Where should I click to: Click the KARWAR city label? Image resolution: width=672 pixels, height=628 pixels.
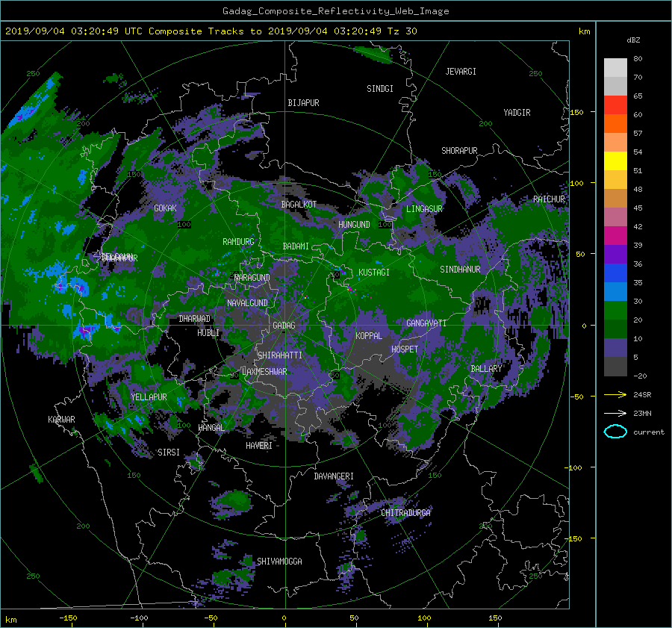[61, 419]
